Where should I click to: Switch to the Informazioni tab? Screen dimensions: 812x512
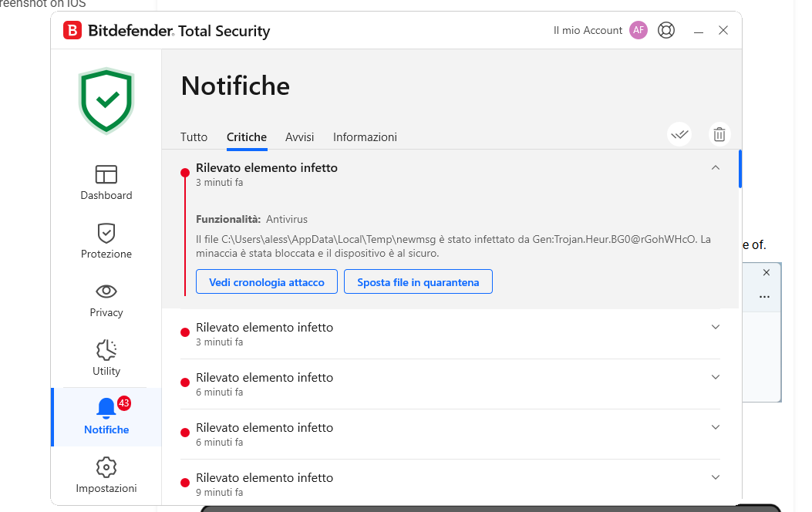click(x=365, y=137)
